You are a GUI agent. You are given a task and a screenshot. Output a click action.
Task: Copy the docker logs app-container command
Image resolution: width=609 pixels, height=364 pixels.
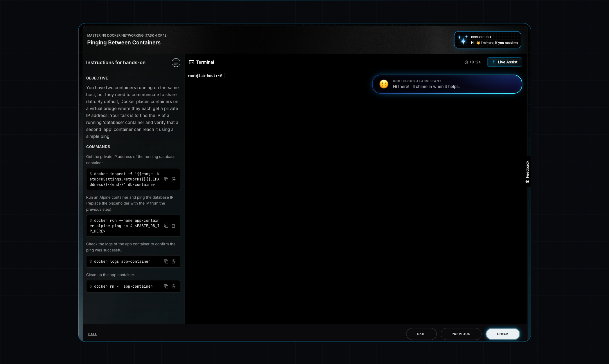click(166, 262)
